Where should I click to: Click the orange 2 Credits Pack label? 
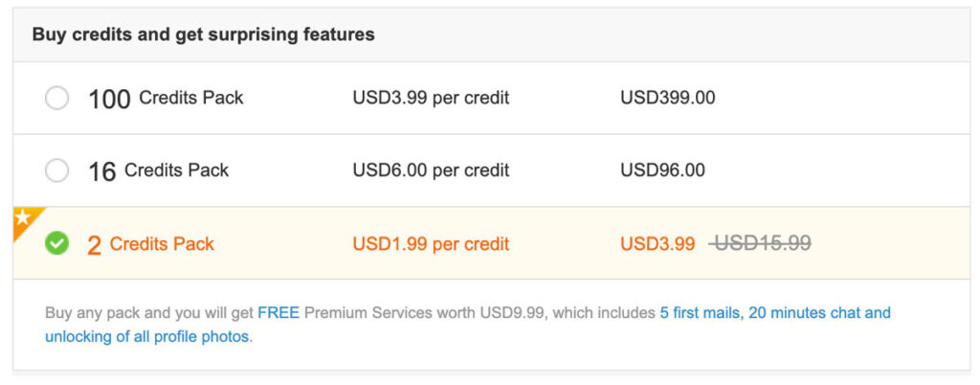(x=162, y=244)
